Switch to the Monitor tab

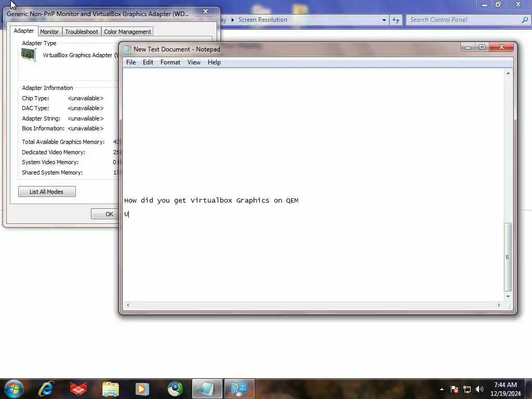49,32
